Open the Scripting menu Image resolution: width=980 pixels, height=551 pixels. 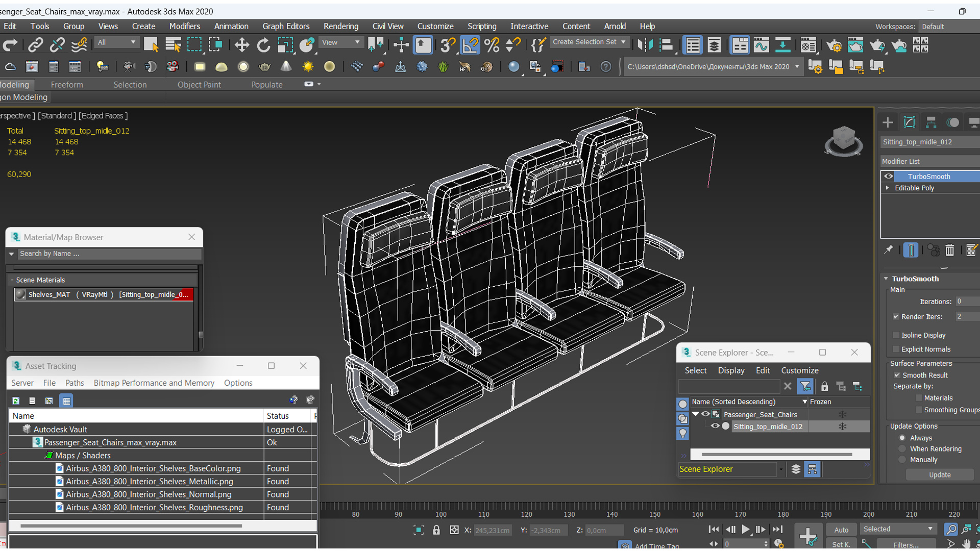point(482,26)
